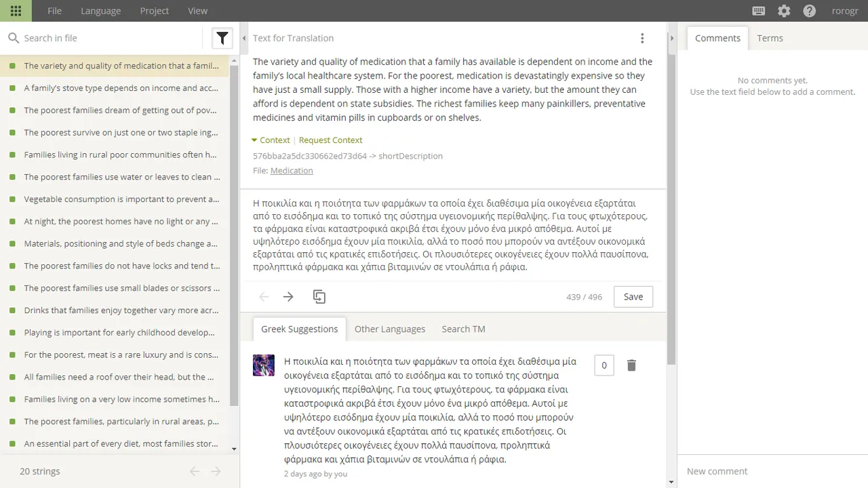Select the Greek Suggestions tab

click(x=299, y=329)
